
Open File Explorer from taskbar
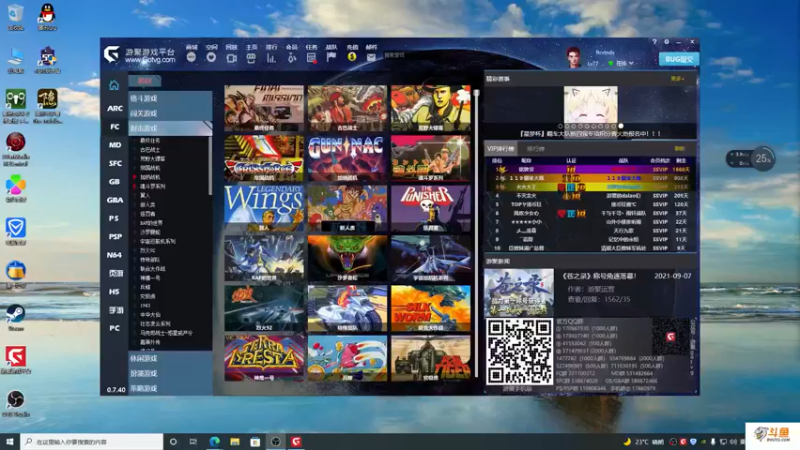(x=235, y=442)
